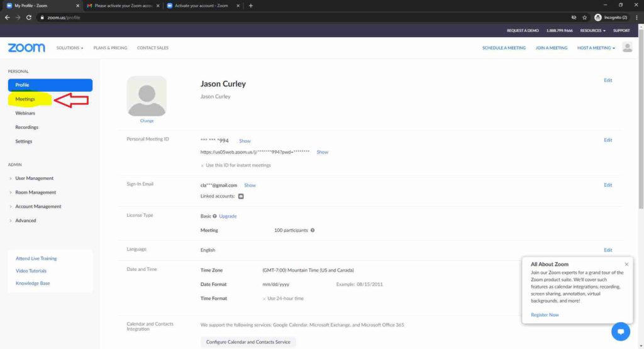Image resolution: width=644 pixels, height=349 pixels.
Task: Click Plans & Pricing
Action: tap(110, 48)
